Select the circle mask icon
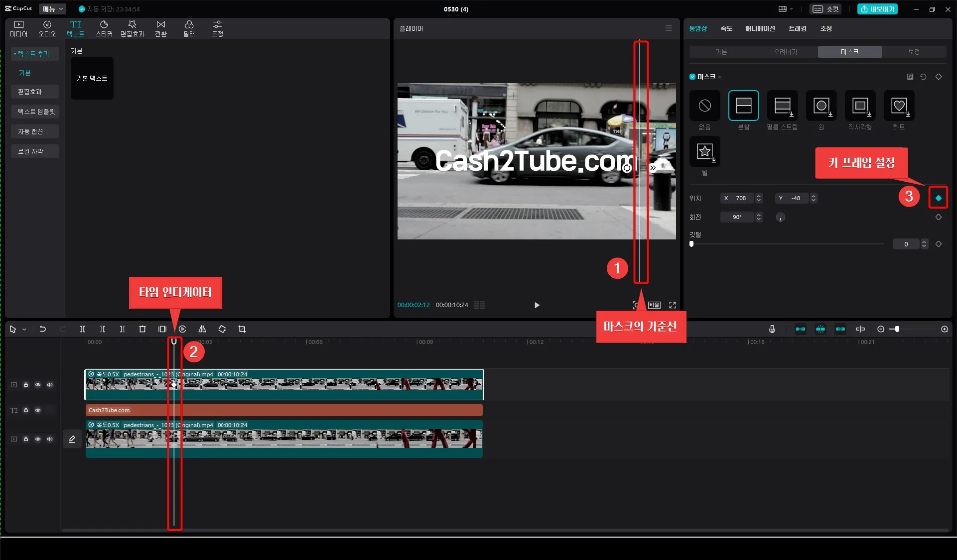 click(821, 106)
